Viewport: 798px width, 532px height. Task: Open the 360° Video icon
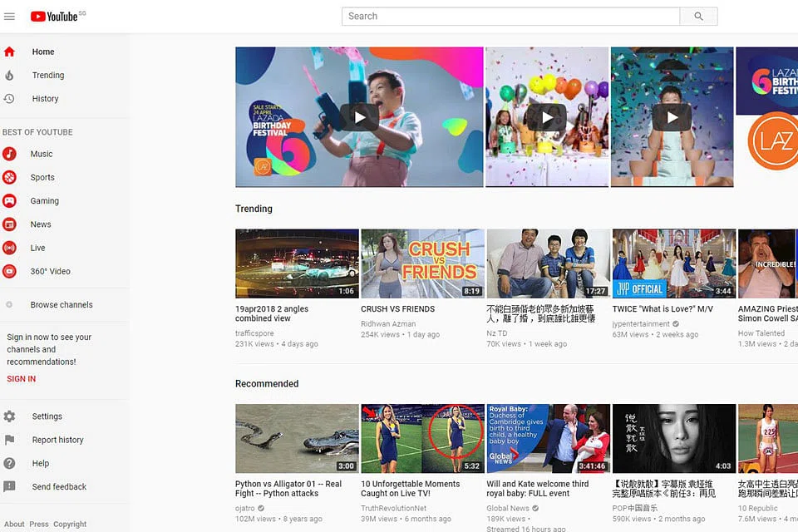click(9, 271)
